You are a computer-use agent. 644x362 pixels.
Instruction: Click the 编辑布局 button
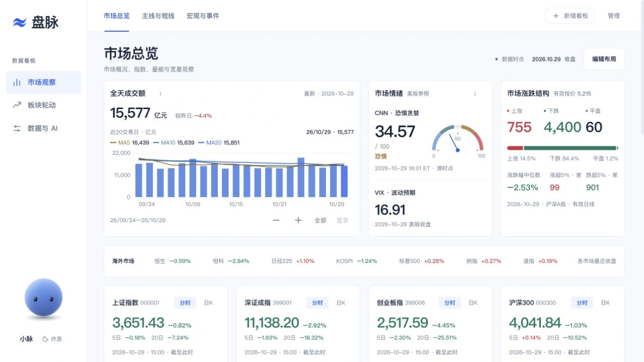pos(604,59)
